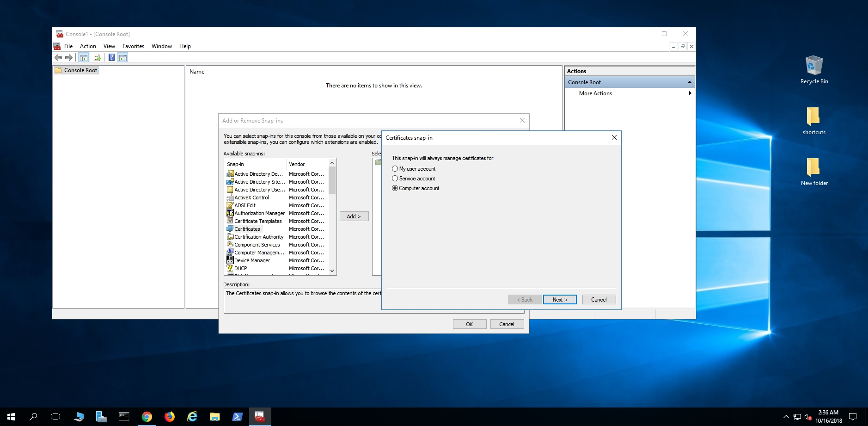Open the Window menu
The height and width of the screenshot is (426, 868).
(161, 46)
